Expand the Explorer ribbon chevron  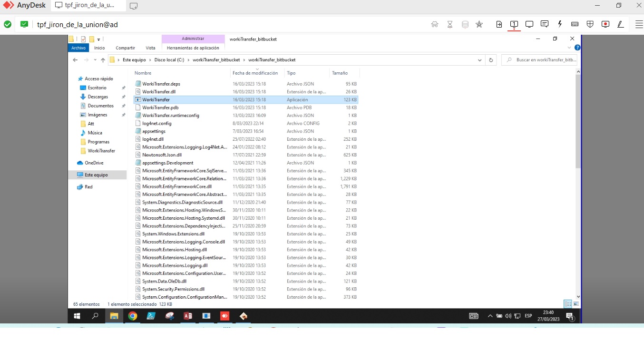570,48
